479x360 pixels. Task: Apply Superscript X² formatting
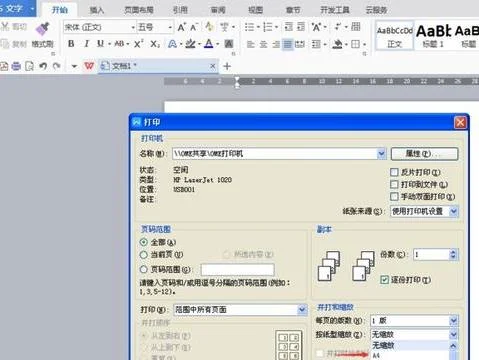point(139,44)
